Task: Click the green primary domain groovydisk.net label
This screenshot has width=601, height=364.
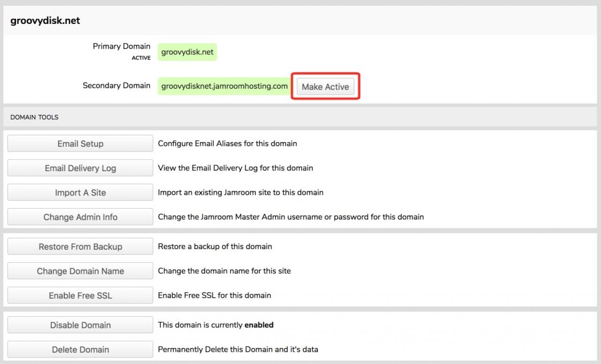Action: (x=187, y=52)
